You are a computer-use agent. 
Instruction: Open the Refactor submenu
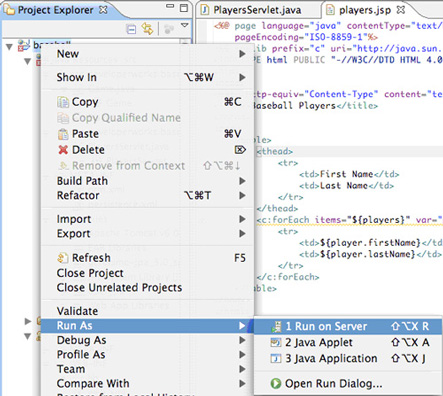[147, 195]
